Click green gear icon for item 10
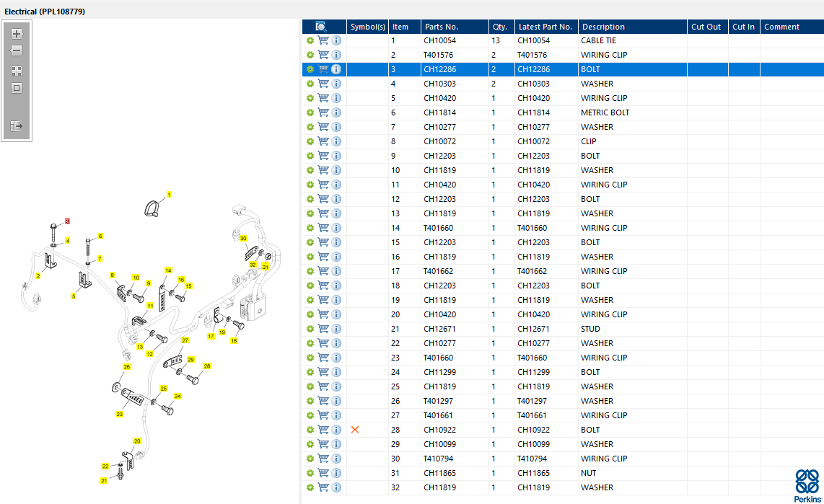The height and width of the screenshot is (504, 824). click(x=310, y=170)
